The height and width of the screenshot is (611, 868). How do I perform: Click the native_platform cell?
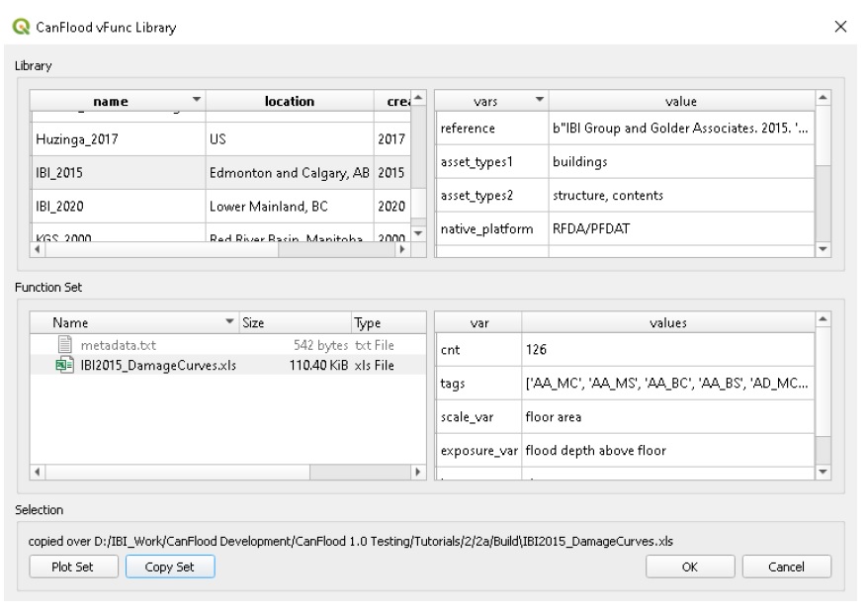click(x=491, y=228)
